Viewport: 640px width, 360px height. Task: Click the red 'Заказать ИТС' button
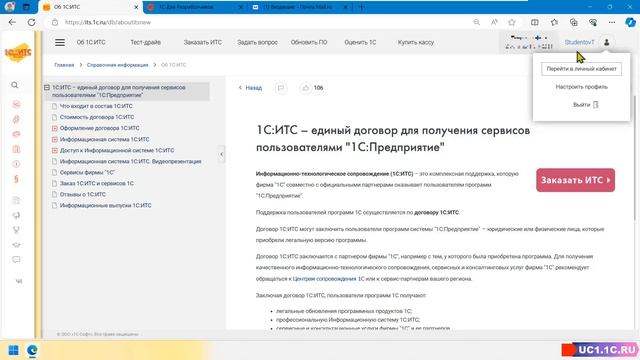[576, 180]
